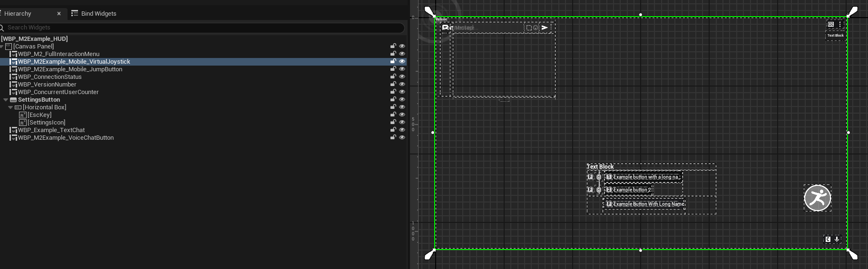Image resolution: width=868 pixels, height=269 pixels.
Task: Click 'Example button with a long name' button
Action: 646,177
